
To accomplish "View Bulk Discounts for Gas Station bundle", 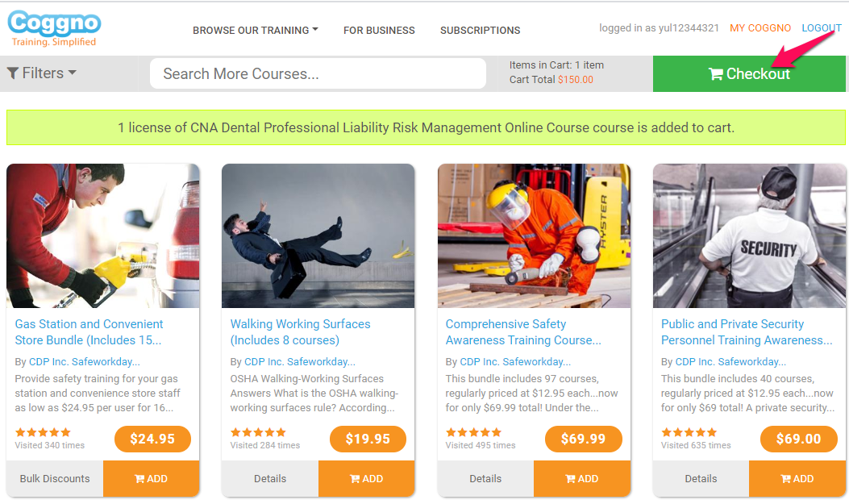I will 55,478.
